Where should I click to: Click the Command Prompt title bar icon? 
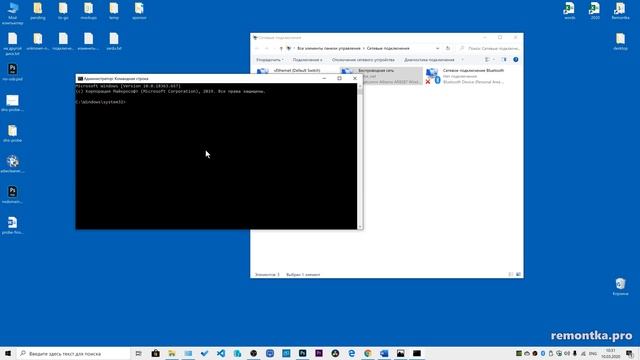[80, 78]
